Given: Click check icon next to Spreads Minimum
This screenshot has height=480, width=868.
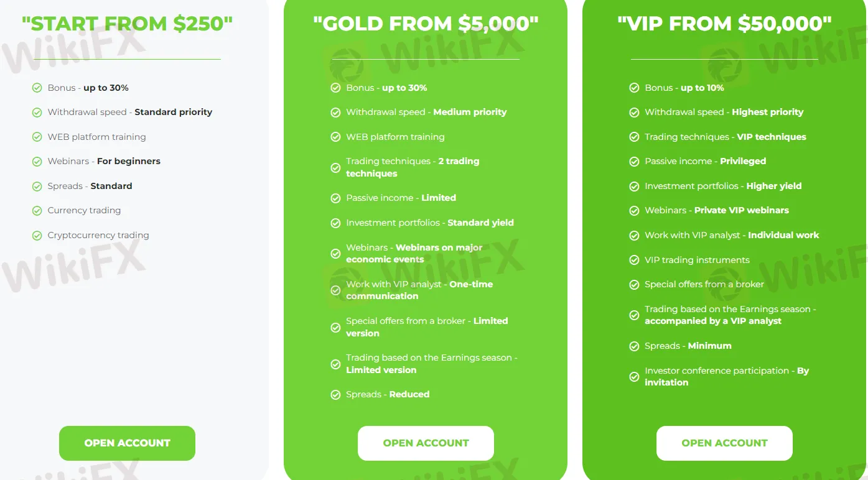Looking at the screenshot, I should [634, 346].
